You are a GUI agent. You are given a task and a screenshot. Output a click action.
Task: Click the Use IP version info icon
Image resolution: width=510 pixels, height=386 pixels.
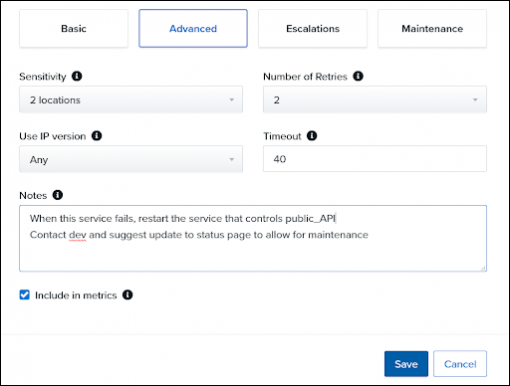[x=97, y=136]
